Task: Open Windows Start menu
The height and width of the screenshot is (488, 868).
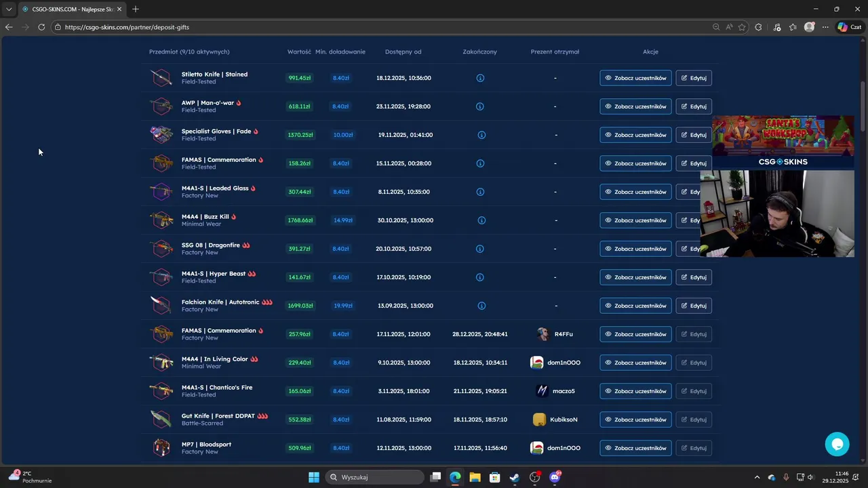Action: 314,477
